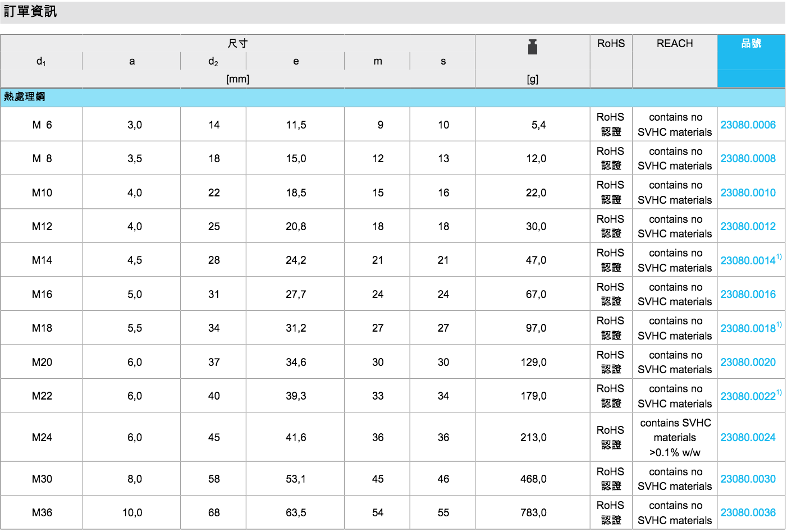787x532 pixels.
Task: Click the REACH column header
Action: pos(674,44)
